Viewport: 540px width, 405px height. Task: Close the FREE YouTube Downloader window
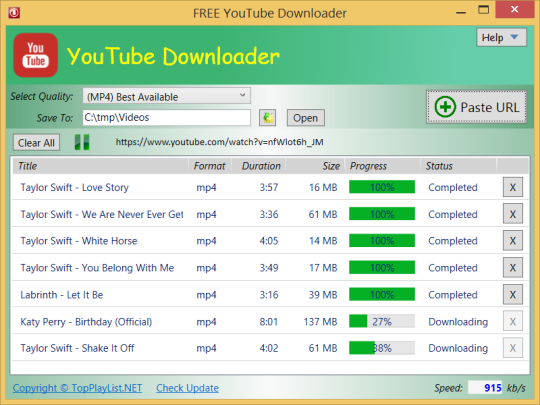pos(515,10)
